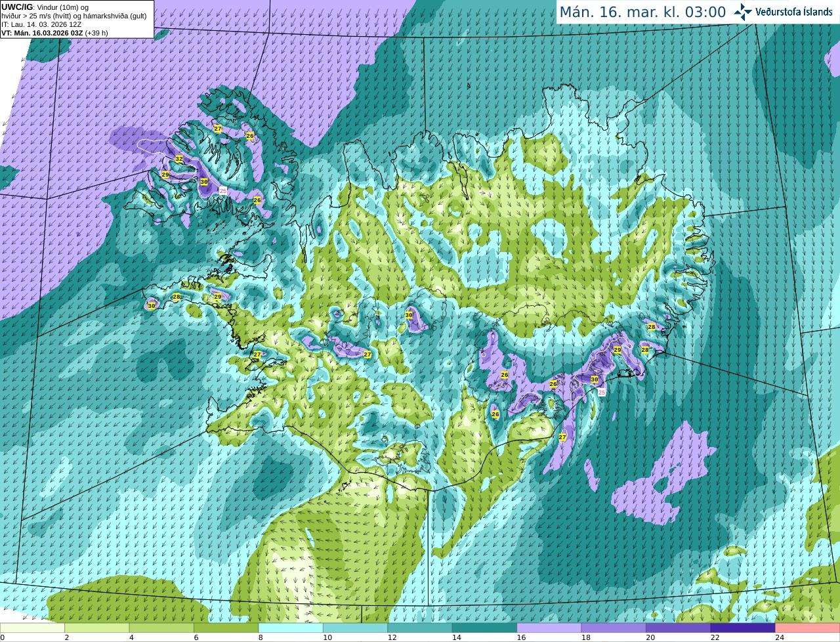This screenshot has width=840, height=642.
Task: Click the hviður > 25 m/s legend description line
Action: point(74,16)
